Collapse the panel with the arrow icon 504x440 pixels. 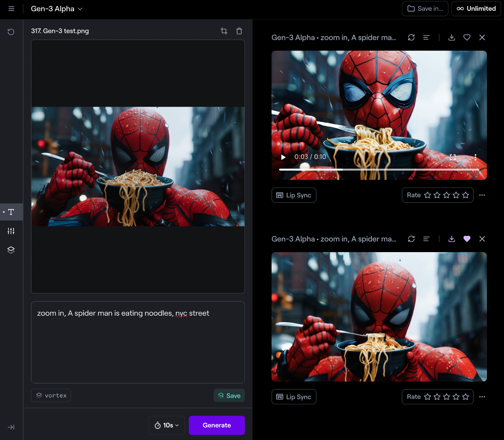[11, 427]
